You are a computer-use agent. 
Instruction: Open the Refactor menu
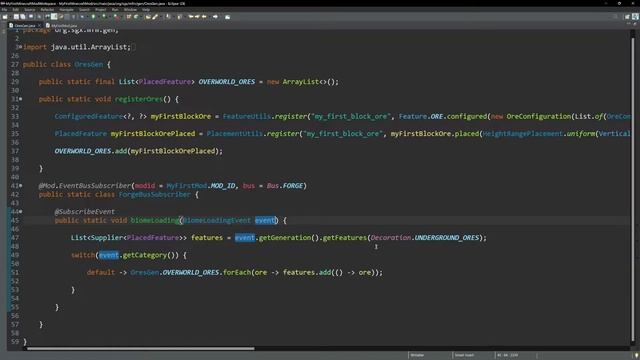pyautogui.click(x=47, y=9)
